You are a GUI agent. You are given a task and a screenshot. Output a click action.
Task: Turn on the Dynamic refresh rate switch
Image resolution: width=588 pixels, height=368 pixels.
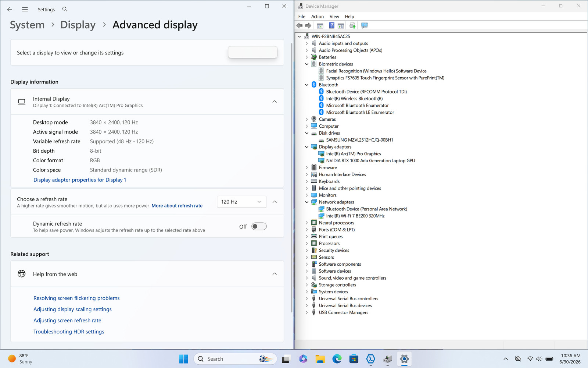(259, 226)
